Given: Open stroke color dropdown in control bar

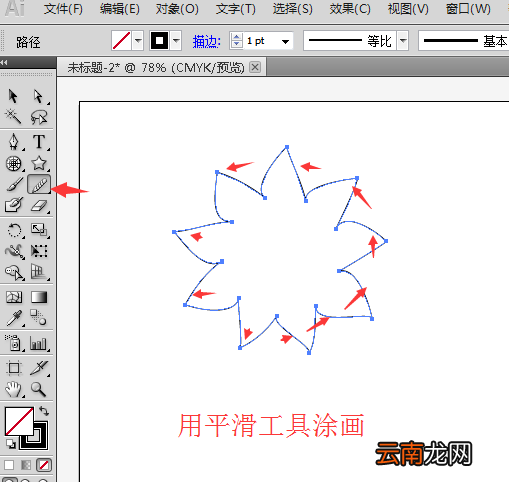Looking at the screenshot, I should coord(176,41).
